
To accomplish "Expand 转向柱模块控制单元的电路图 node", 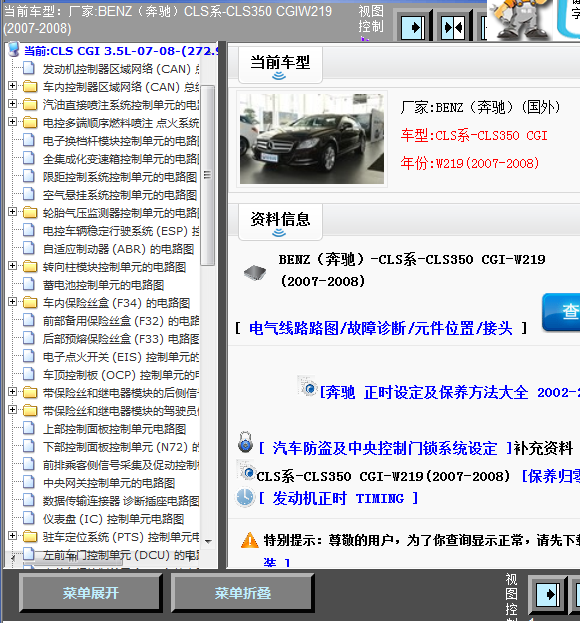I will 13,265.
